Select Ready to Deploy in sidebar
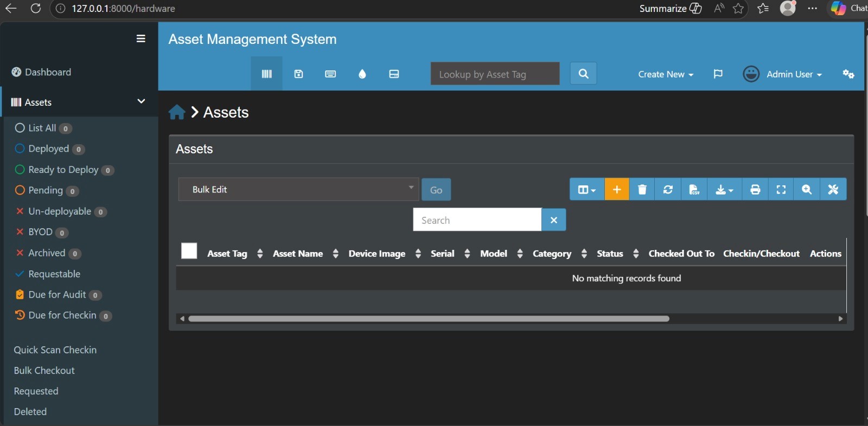This screenshot has height=426, width=868. click(x=63, y=170)
